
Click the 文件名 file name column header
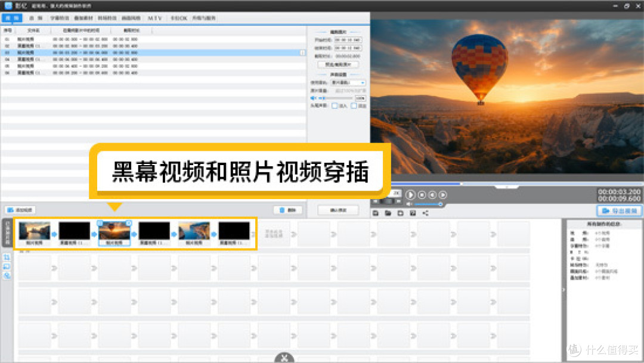pyautogui.click(x=33, y=30)
